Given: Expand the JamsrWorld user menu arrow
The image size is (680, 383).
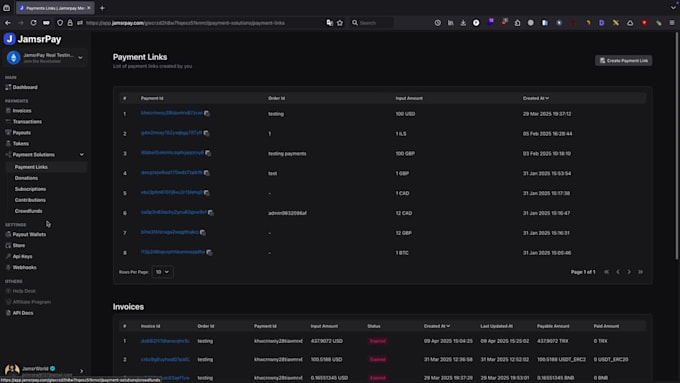Looking at the screenshot, I should tap(82, 371).
